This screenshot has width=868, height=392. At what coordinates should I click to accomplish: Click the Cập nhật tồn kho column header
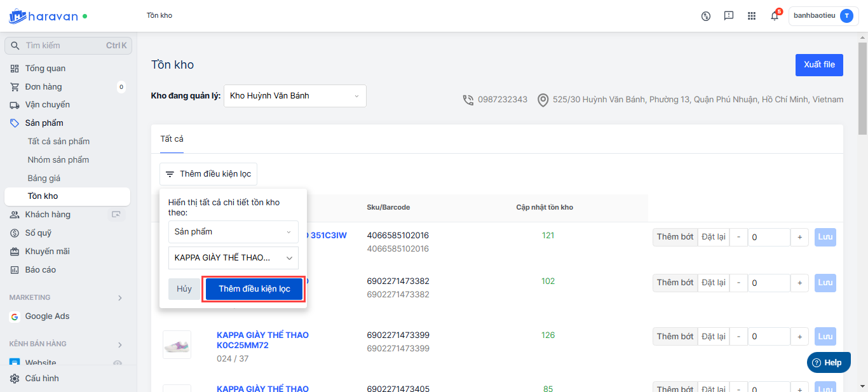545,207
